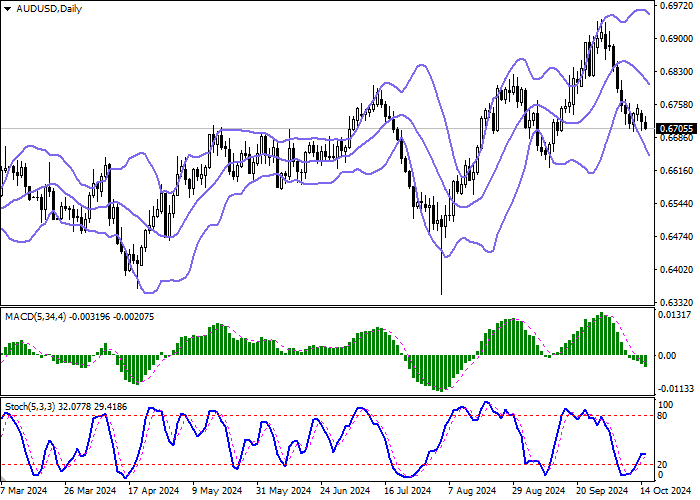Click the 7 Mar 2024 date label

[25, 491]
